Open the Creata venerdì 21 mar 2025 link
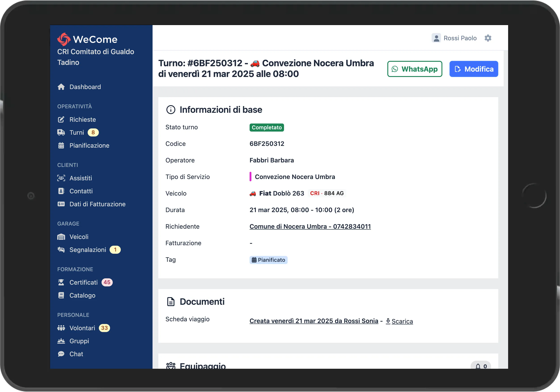Viewport: 560px width, 392px height. pyautogui.click(x=314, y=321)
